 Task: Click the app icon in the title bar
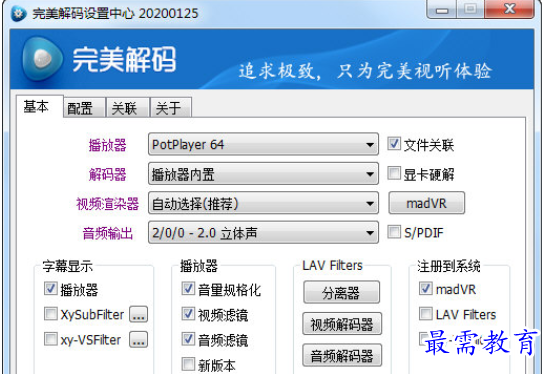coord(18,14)
